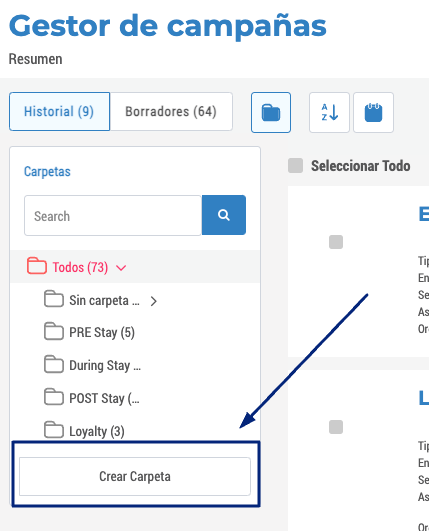Expand the Sin carpeta arrow
Viewport: 429px width, 531px height.
pyautogui.click(x=154, y=301)
